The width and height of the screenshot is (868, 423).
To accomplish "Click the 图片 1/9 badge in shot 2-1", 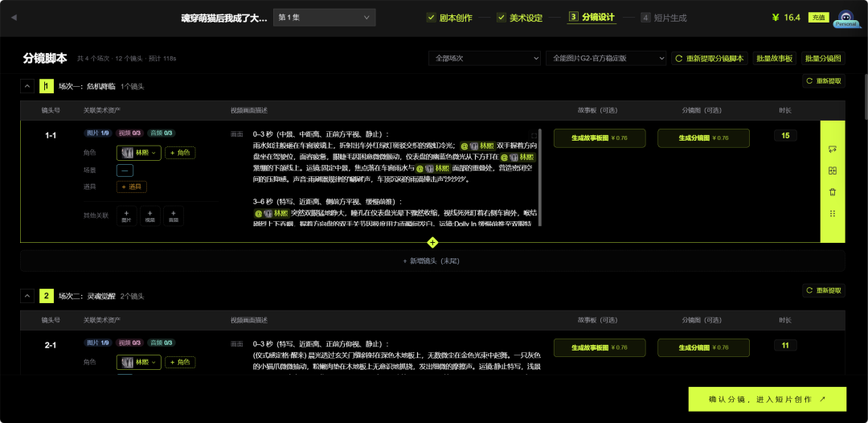I will (99, 343).
